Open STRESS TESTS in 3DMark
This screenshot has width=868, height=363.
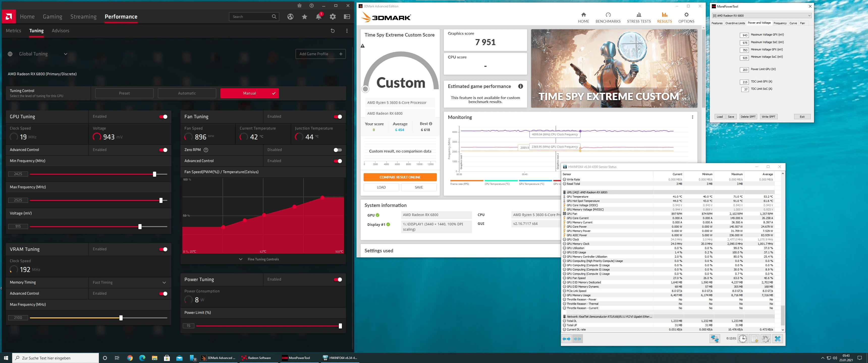point(639,18)
